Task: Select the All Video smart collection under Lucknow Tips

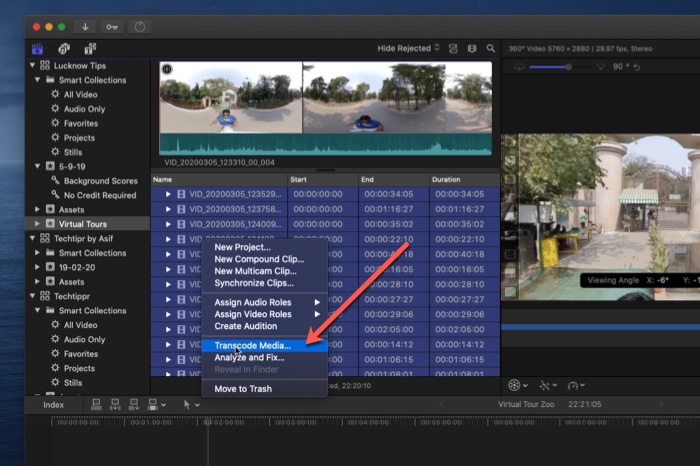Action: pyautogui.click(x=80, y=94)
